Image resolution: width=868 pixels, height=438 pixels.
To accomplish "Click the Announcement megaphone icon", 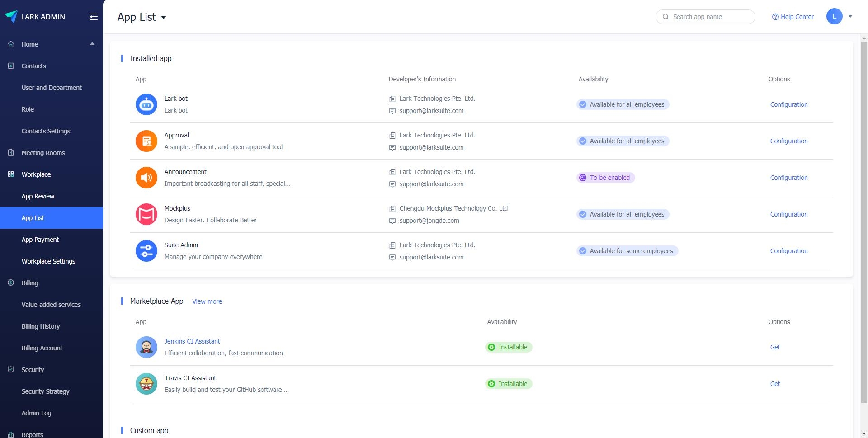I will pos(146,178).
